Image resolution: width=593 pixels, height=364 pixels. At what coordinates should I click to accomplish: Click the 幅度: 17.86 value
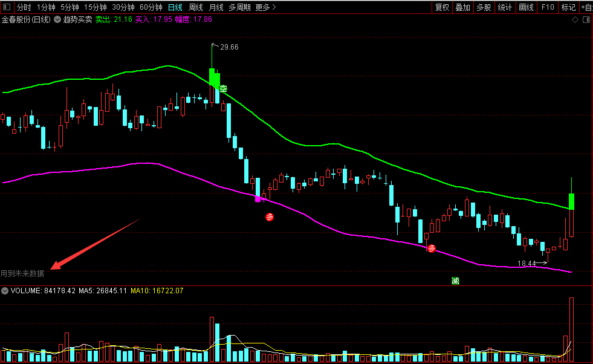coord(193,19)
